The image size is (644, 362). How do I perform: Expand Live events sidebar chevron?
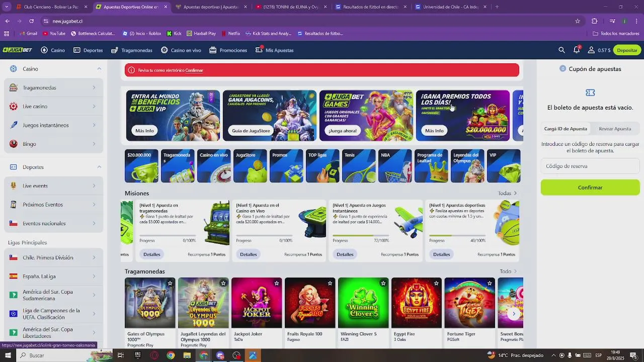[94, 186]
